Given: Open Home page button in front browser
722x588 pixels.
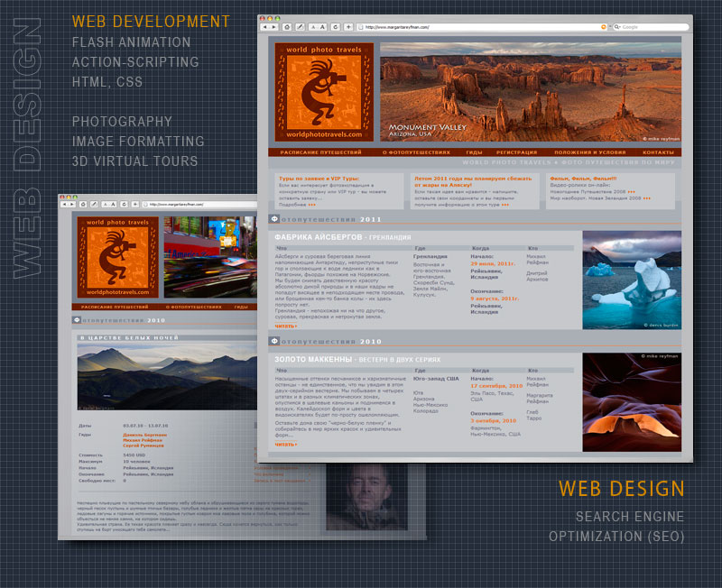Looking at the screenshot, I should click(287, 27).
